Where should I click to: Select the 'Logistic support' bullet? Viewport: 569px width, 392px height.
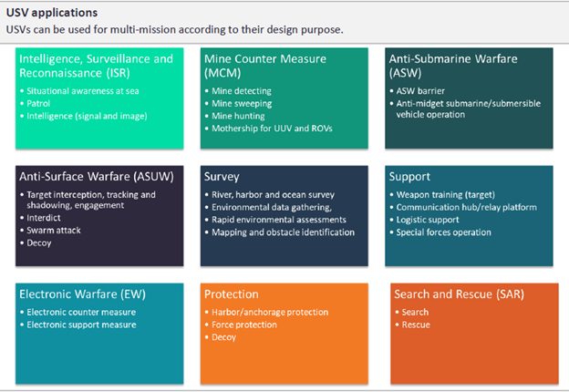pyautogui.click(x=428, y=220)
